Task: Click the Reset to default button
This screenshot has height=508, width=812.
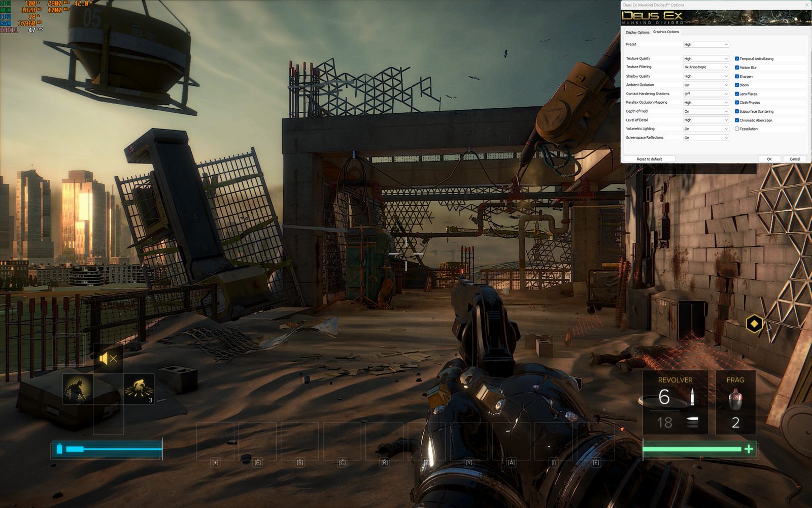Action: point(649,159)
